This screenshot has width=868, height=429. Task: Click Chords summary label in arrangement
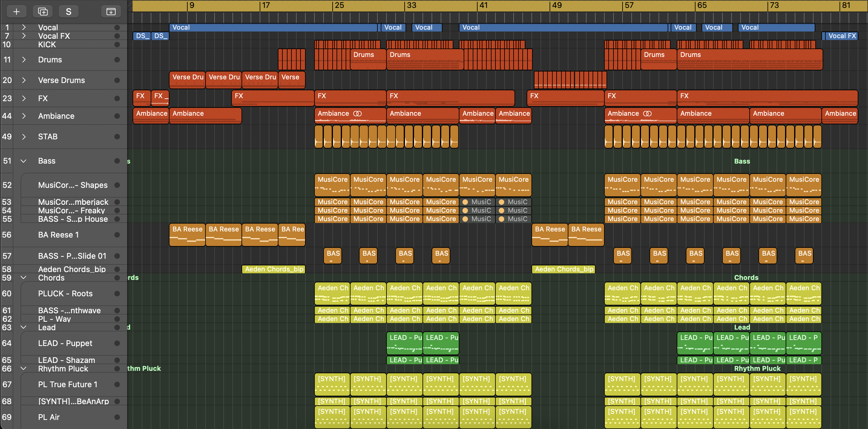[x=746, y=278]
